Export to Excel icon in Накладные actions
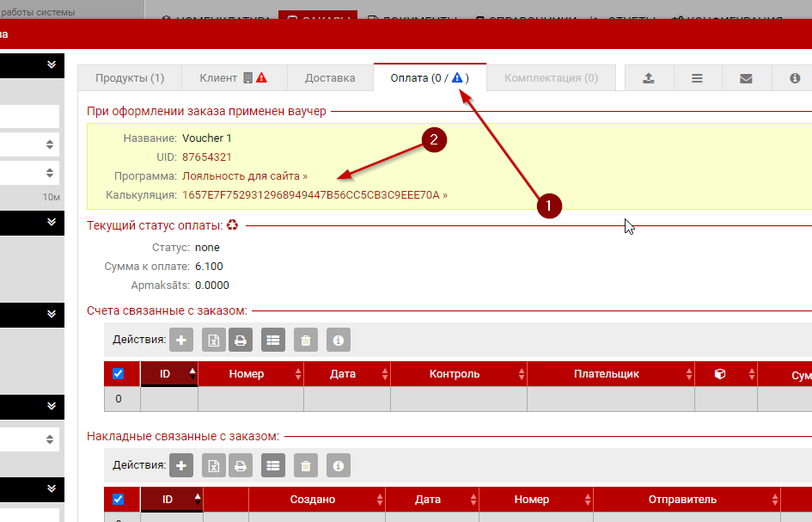Screen dimensions: 812x522 coord(213,466)
